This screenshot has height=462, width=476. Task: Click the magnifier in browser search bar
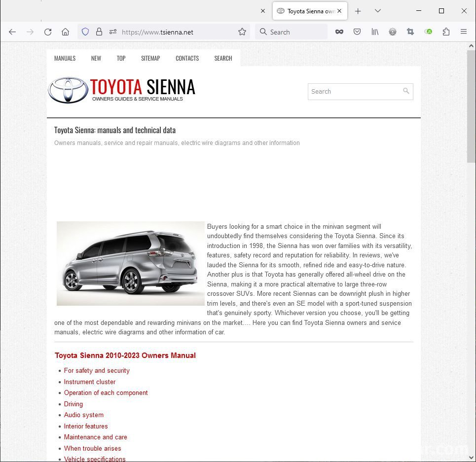click(x=263, y=32)
